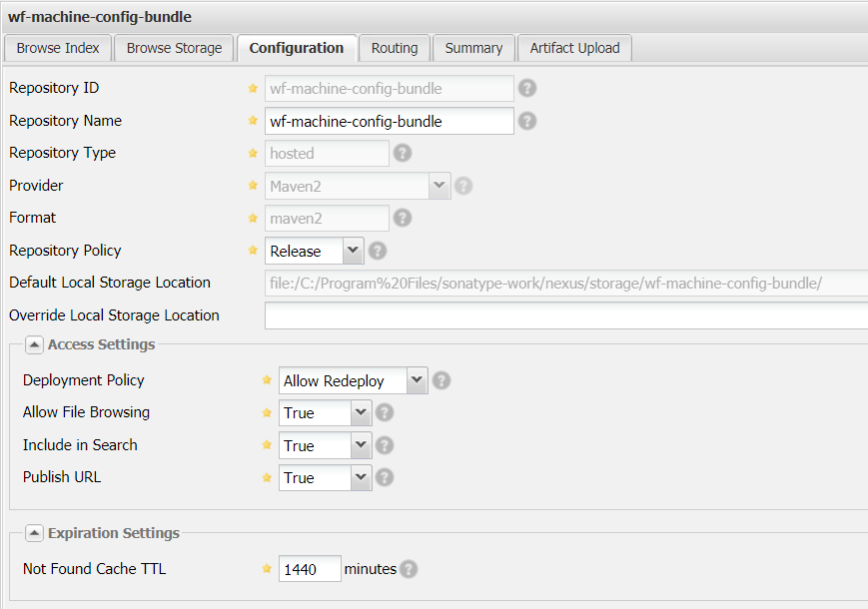Click the Repository Type hosted field
The width and height of the screenshot is (868, 609).
327,153
